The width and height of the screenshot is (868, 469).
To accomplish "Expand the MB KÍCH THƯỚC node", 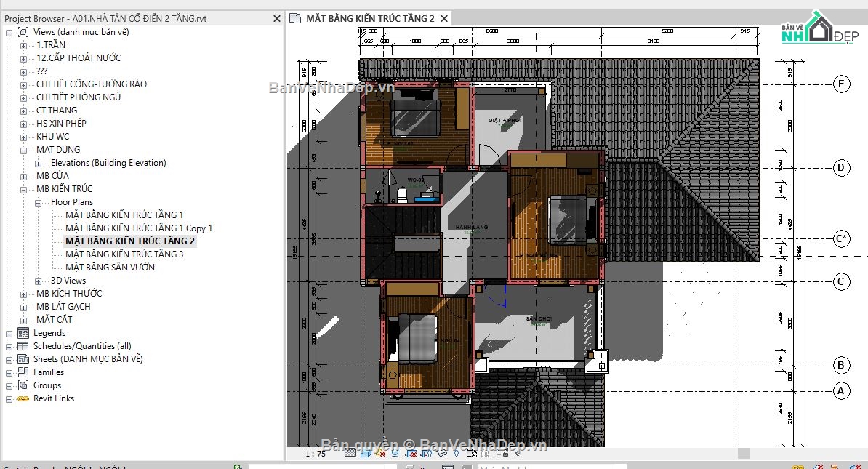I will (x=25, y=293).
